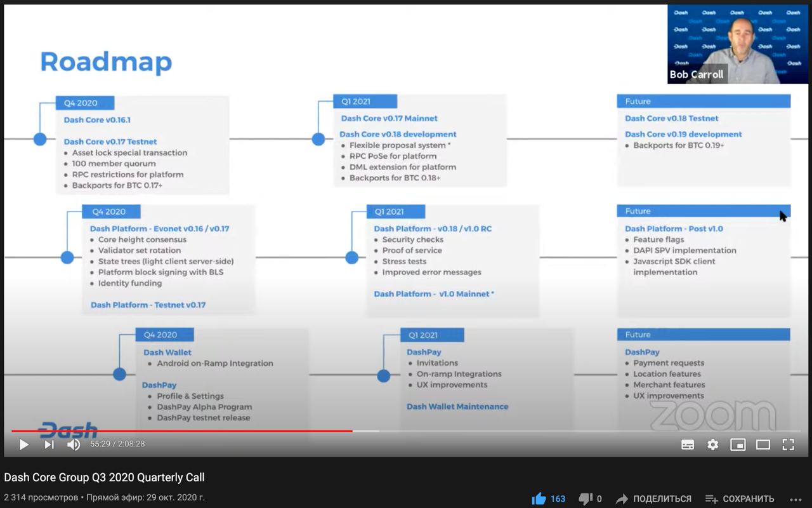Screen dimensions: 812x508
Task: Skip to the next video
Action: pyautogui.click(x=49, y=444)
